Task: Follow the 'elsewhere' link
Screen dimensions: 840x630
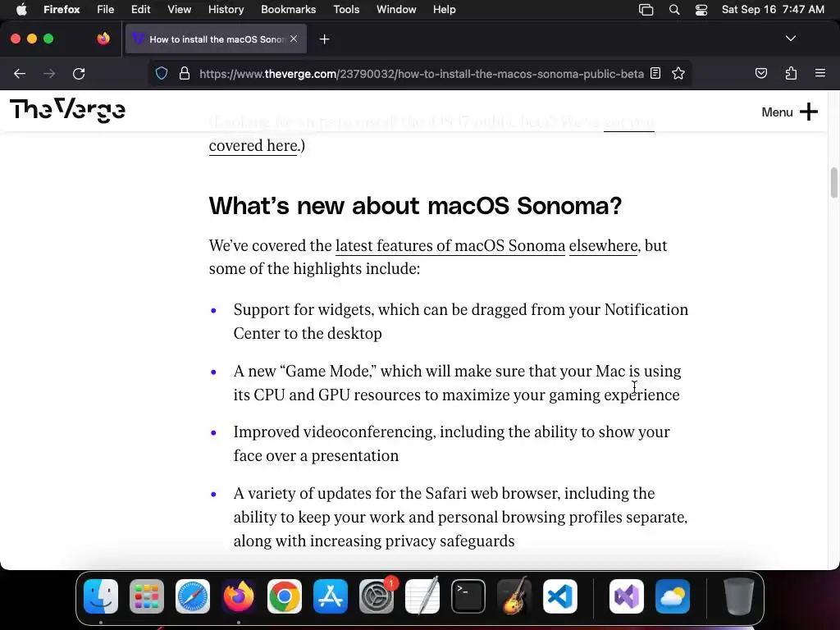Action: pos(603,245)
